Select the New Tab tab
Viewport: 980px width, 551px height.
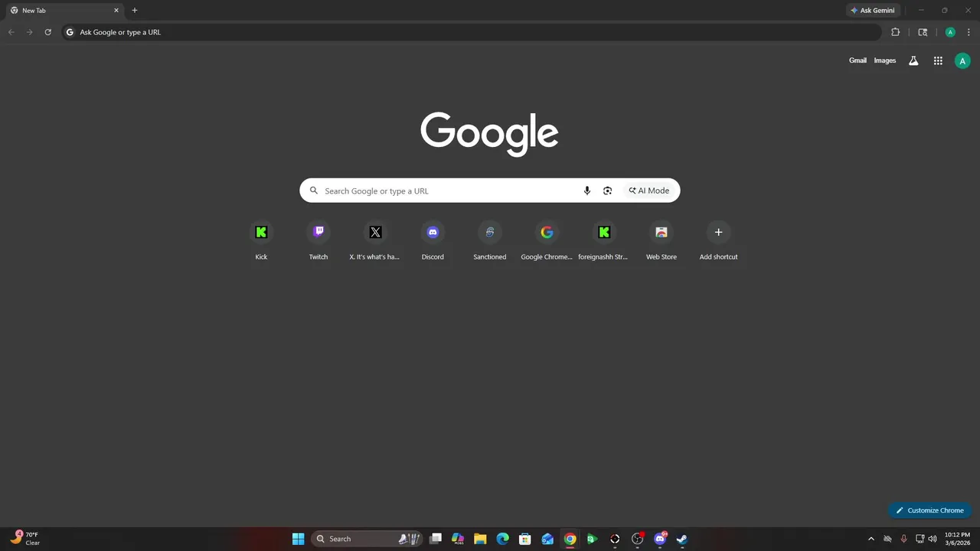(65, 11)
